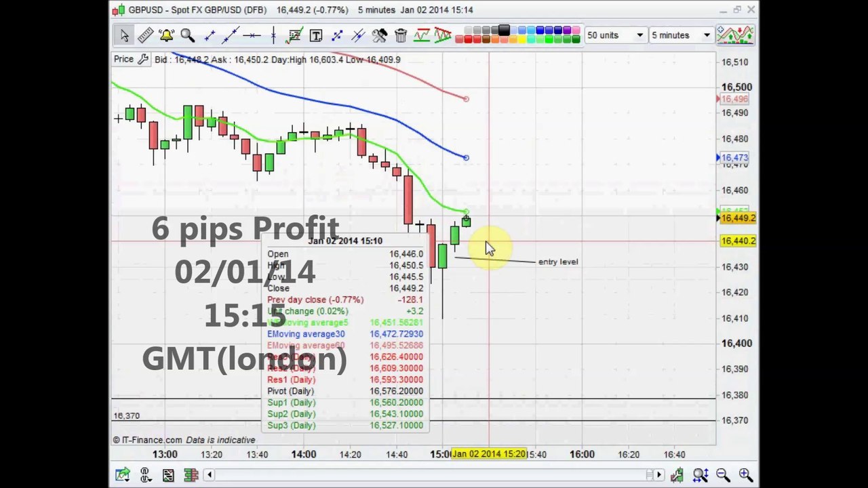Select the segment line drawing tool
The image size is (868, 488).
(210, 35)
